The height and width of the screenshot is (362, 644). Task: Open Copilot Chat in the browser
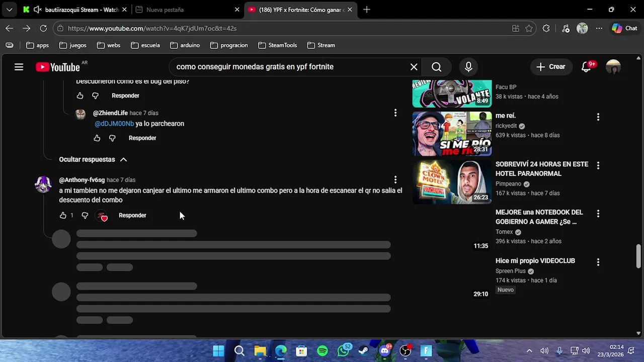(624, 29)
